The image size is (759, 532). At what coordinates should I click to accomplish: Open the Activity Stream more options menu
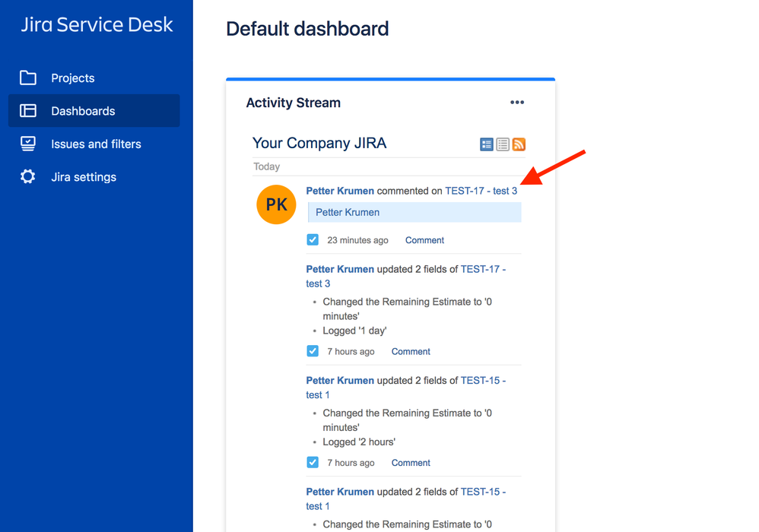[517, 102]
